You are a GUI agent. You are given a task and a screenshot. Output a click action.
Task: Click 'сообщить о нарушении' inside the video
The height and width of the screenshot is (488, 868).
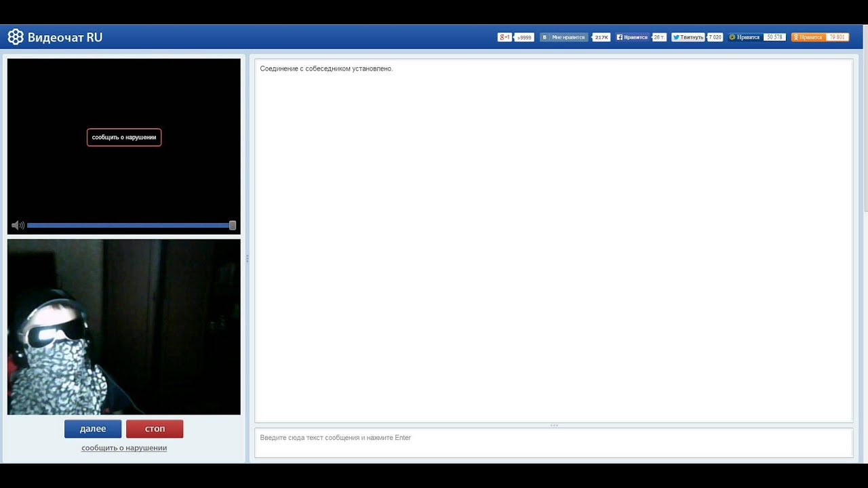coord(124,137)
